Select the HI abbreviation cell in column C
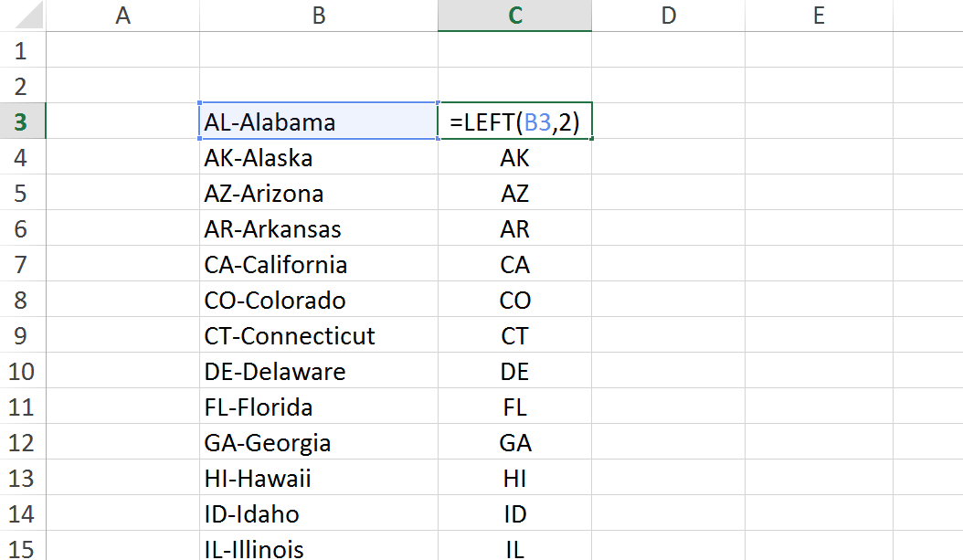The width and height of the screenshot is (963, 560). 514,479
